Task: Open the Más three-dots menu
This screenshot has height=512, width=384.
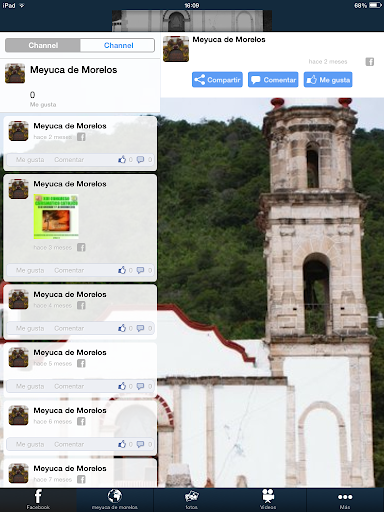Action: pyautogui.click(x=345, y=500)
